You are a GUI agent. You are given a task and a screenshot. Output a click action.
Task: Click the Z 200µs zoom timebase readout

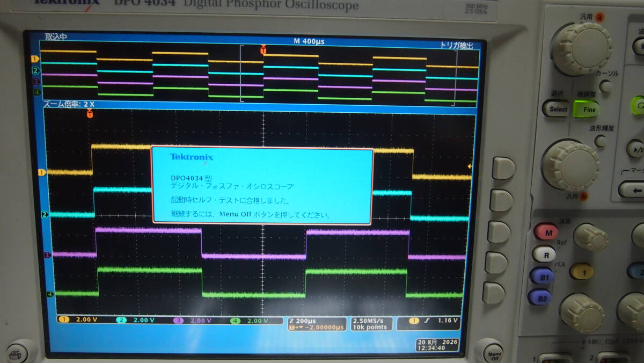303,320
